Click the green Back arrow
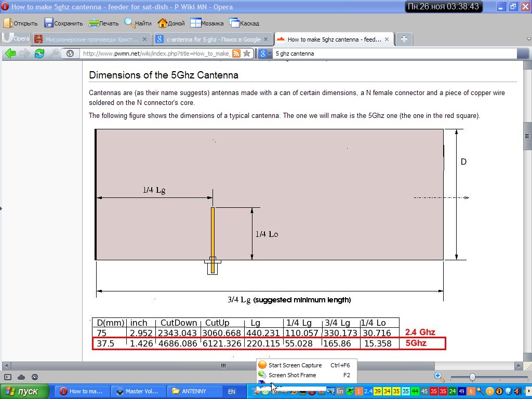The image size is (532, 399). (x=10, y=53)
